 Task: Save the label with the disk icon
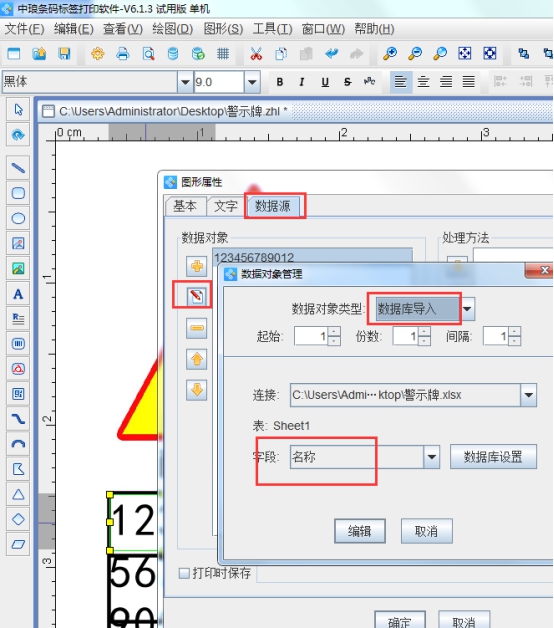pyautogui.click(x=64, y=53)
